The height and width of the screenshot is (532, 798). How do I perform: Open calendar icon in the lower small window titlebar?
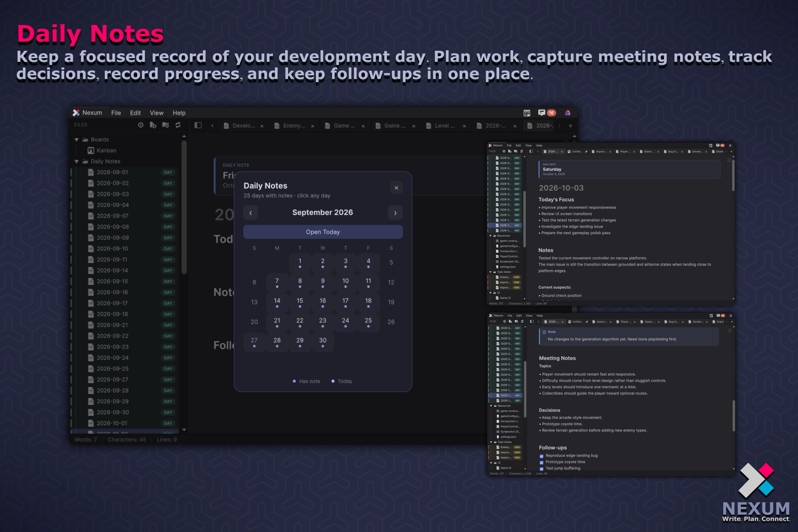click(x=711, y=316)
